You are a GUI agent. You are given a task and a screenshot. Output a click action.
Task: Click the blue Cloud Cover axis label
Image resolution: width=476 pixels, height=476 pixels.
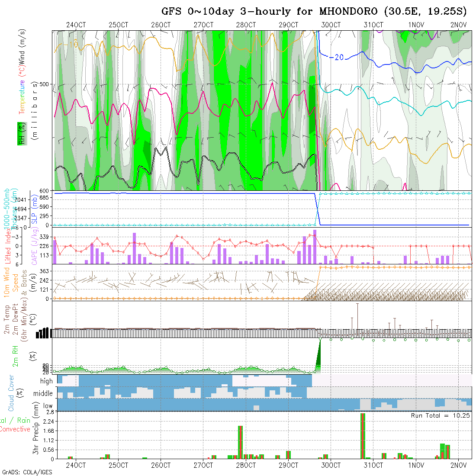(x=11, y=393)
